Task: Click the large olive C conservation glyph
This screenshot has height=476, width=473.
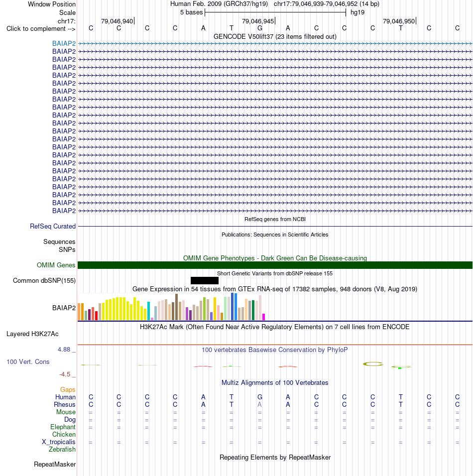Action: pyautogui.click(x=373, y=363)
